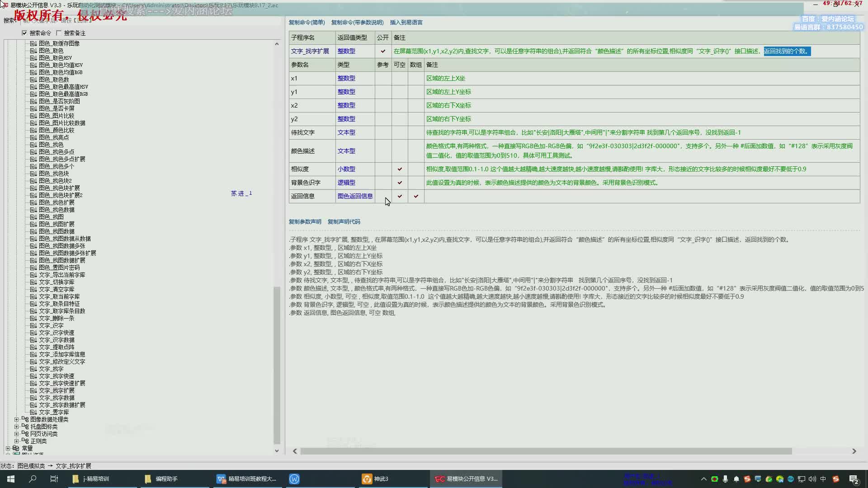This screenshot has height=488, width=868.
Task: Toggle the 中 input method indicator
Action: 823,479
